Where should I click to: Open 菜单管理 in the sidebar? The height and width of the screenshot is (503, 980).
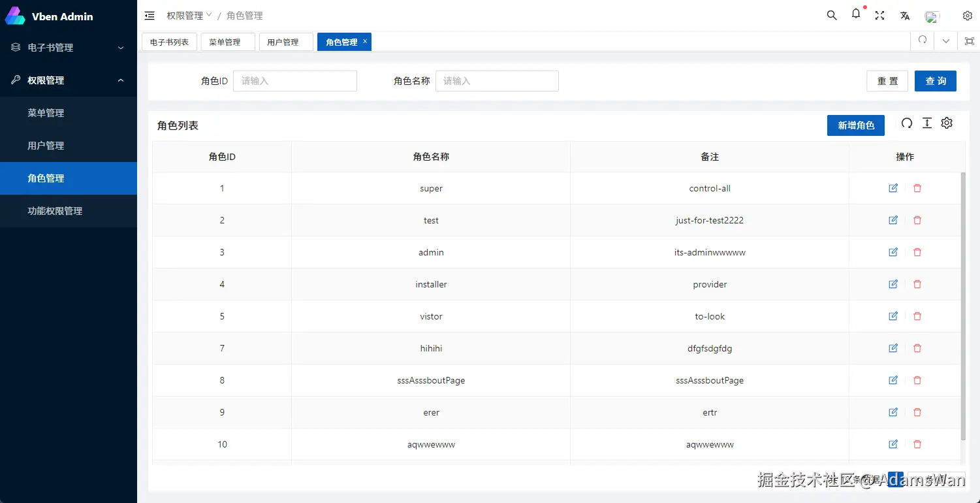(x=69, y=113)
